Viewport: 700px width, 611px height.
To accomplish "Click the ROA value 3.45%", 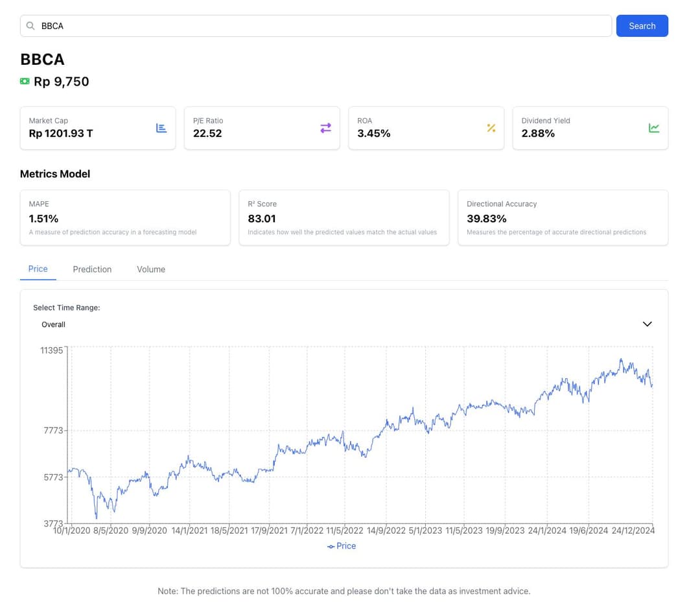I will click(x=374, y=134).
